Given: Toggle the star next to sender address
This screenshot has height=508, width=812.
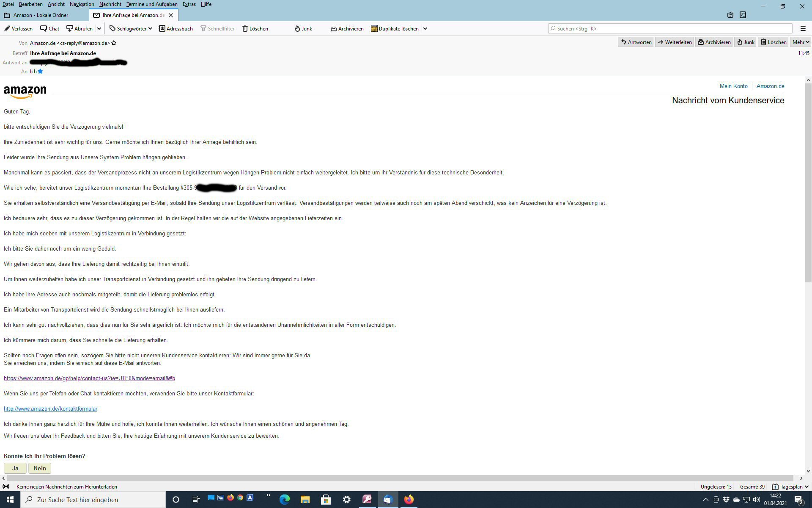Looking at the screenshot, I should (x=114, y=43).
